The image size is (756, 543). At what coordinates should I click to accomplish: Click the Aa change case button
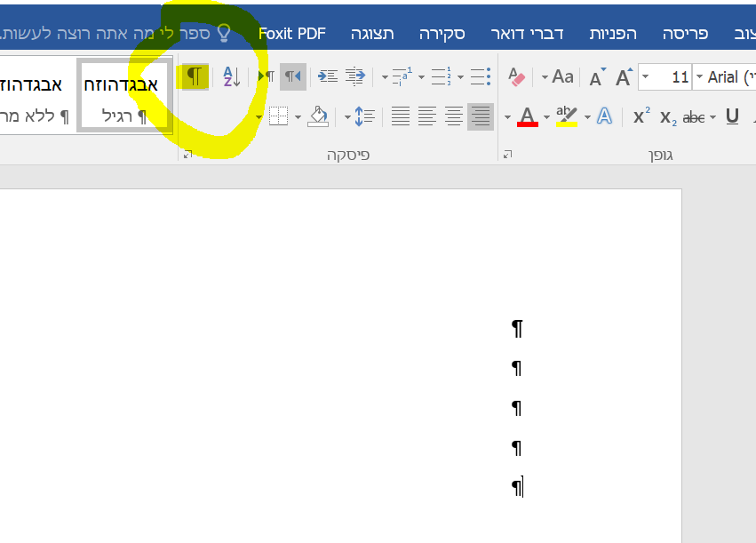pyautogui.click(x=562, y=76)
